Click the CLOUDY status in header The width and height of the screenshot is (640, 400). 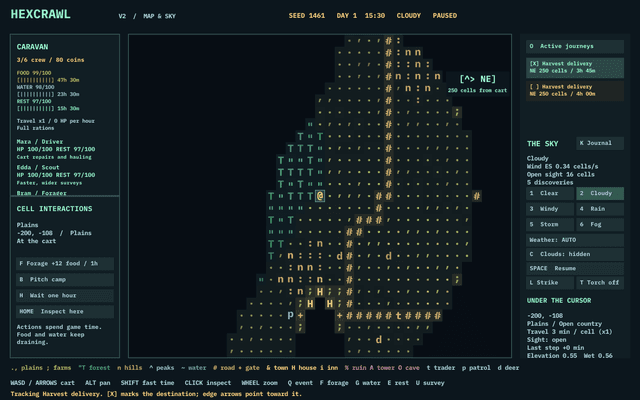pos(409,16)
